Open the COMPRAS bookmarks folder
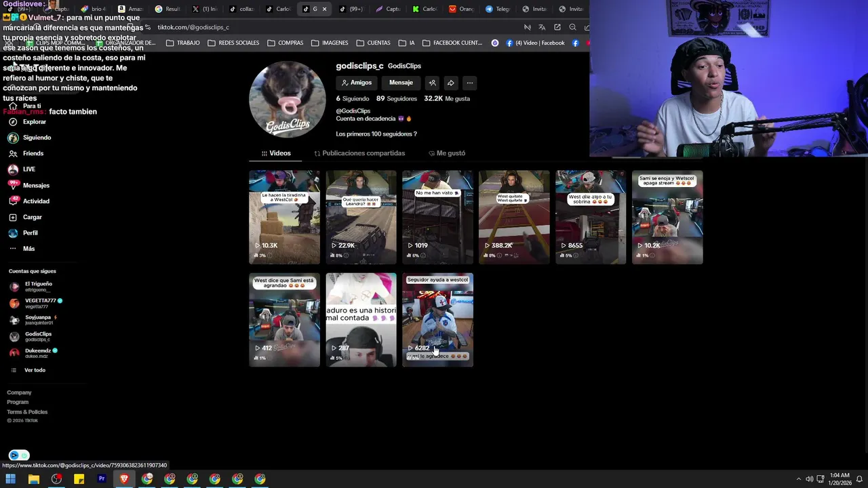 [285, 43]
